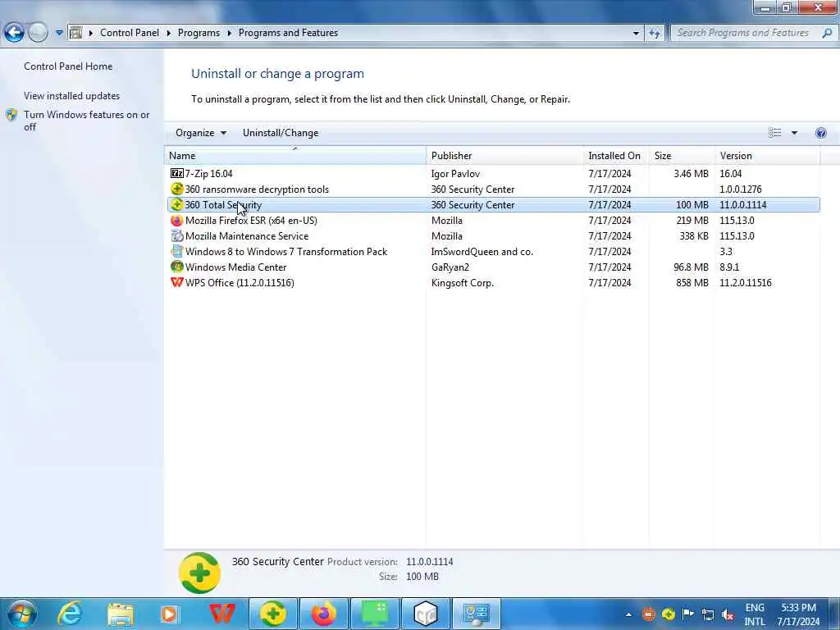This screenshot has width=840, height=630.
Task: Click the Windows Media Center row icon
Action: (x=177, y=267)
